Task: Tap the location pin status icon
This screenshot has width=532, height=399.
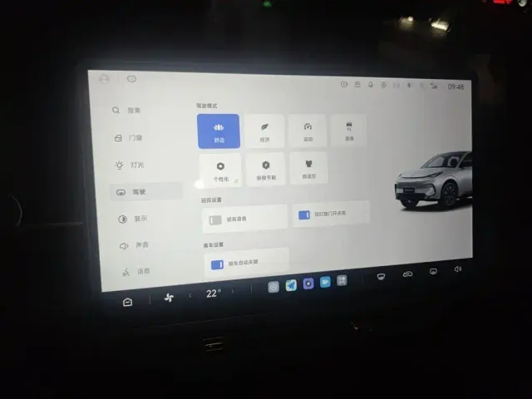Action: point(383,85)
